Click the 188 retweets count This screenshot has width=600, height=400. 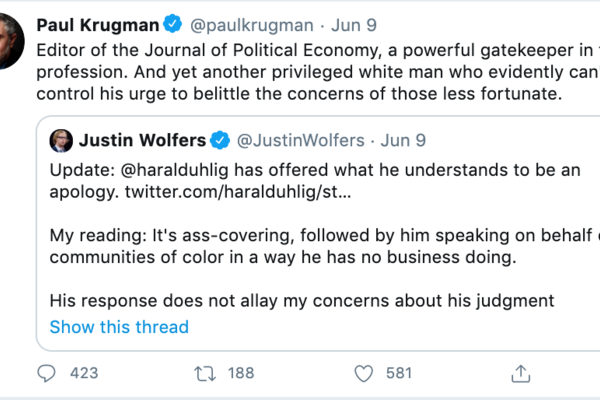coord(241,373)
